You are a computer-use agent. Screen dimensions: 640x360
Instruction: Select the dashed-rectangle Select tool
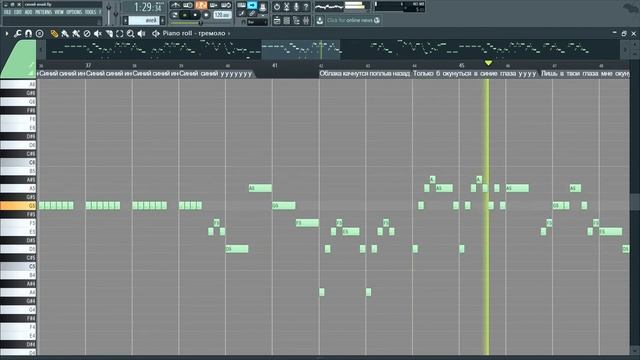pos(120,33)
